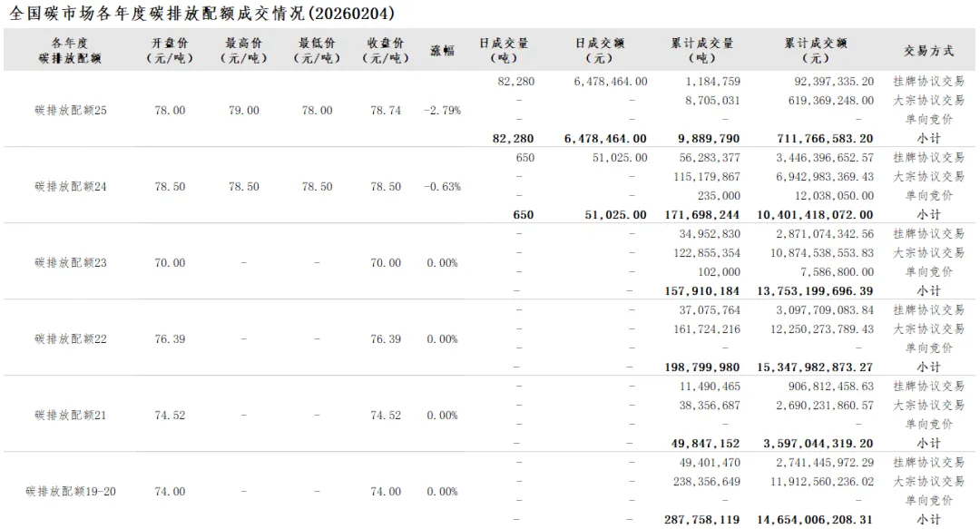Select the 碳排放配额25 row label
This screenshot has width=980, height=529.
[71, 111]
